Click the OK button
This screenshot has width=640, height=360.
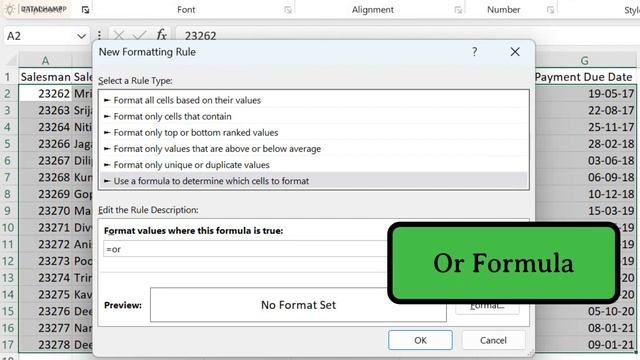[420, 340]
